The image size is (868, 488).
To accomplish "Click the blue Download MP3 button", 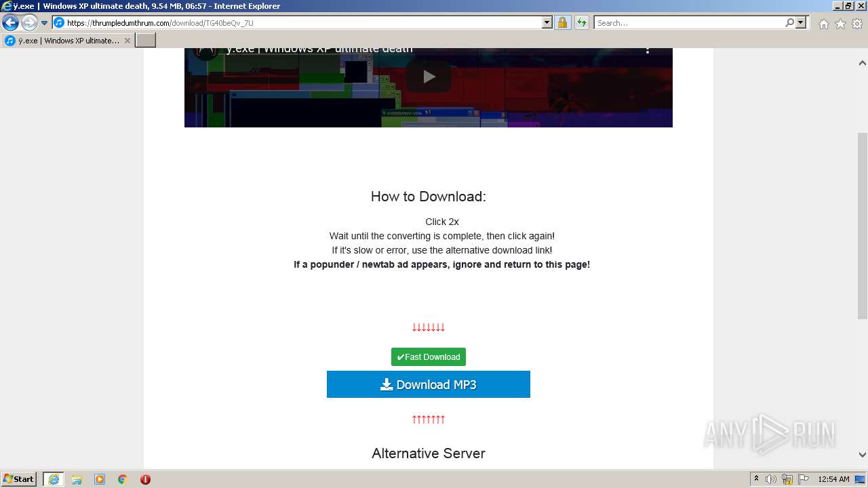I will click(429, 384).
